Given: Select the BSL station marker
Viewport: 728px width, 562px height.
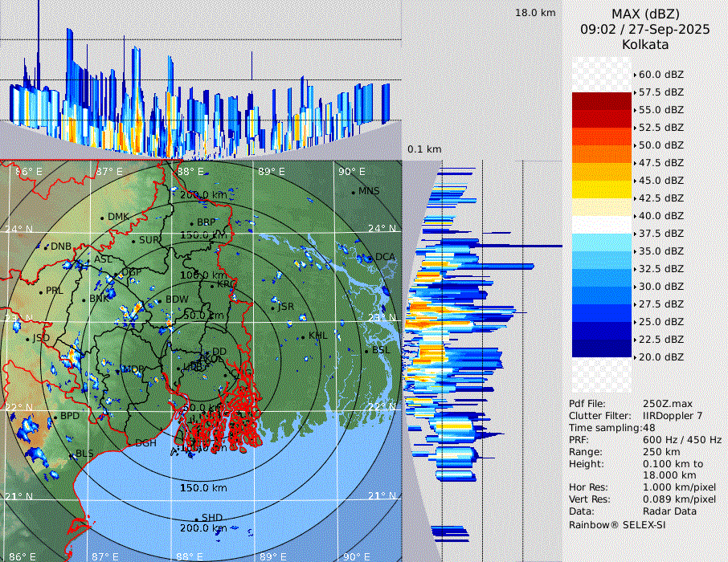Looking at the screenshot, I should point(366,352).
